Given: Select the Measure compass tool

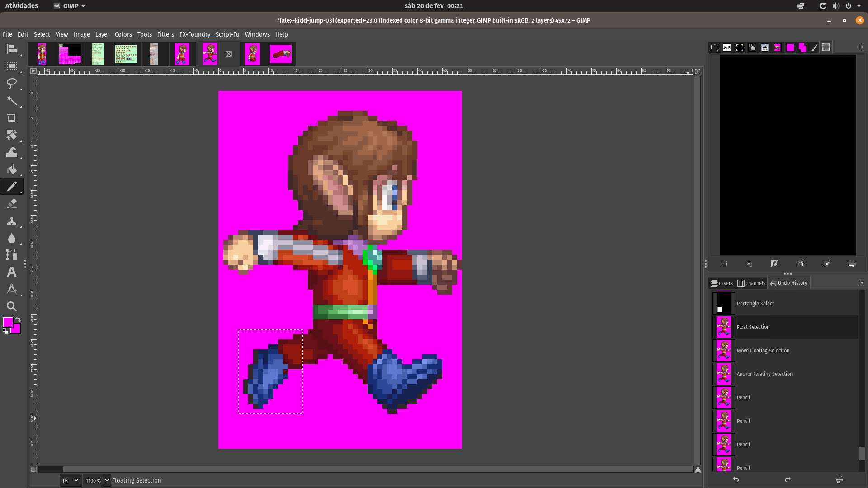Looking at the screenshot, I should pos(12,289).
